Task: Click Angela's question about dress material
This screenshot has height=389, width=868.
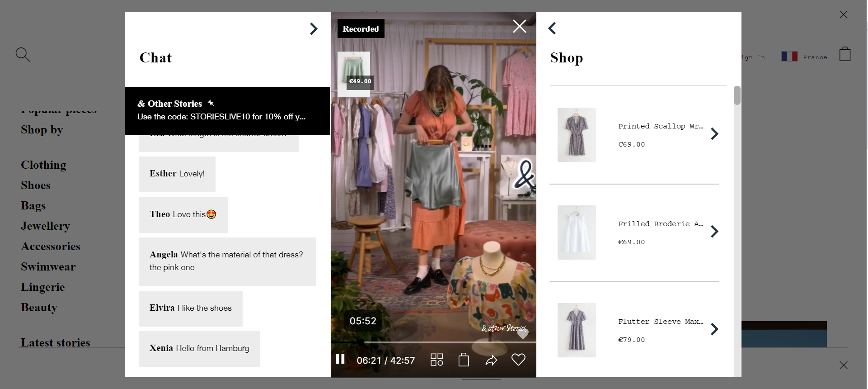Action: click(x=227, y=261)
